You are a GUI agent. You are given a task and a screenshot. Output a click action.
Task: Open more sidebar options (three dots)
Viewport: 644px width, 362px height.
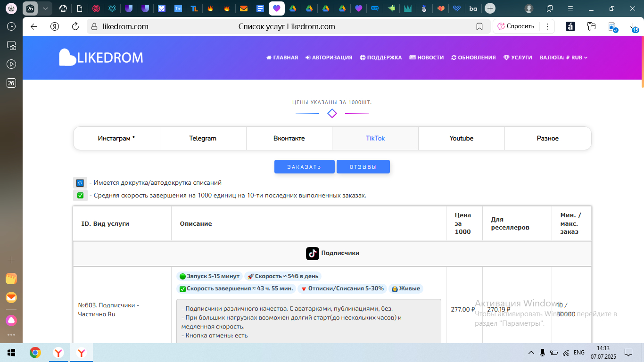(x=11, y=335)
